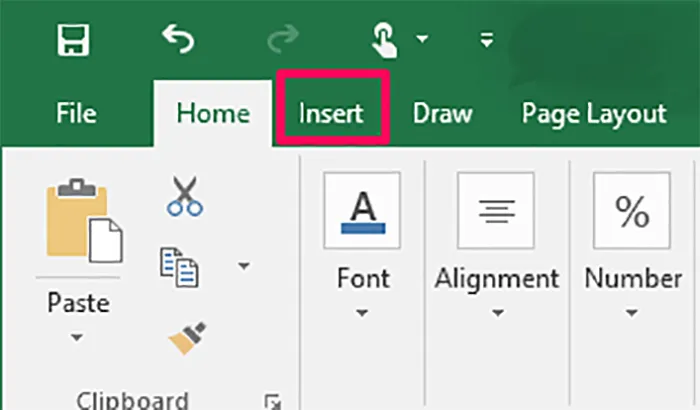This screenshot has width=700, height=410.
Task: Click the Save floppy disk icon
Action: point(76,40)
